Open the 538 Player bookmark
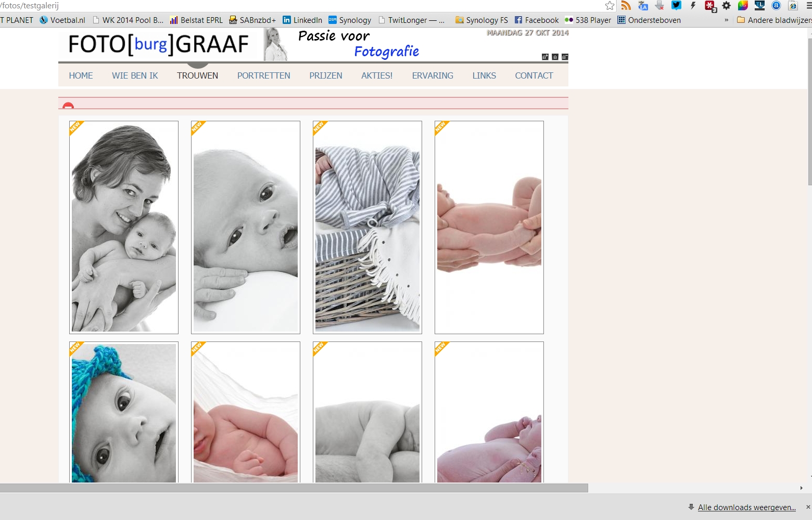Viewport: 812px width, 520px height. pyautogui.click(x=588, y=20)
